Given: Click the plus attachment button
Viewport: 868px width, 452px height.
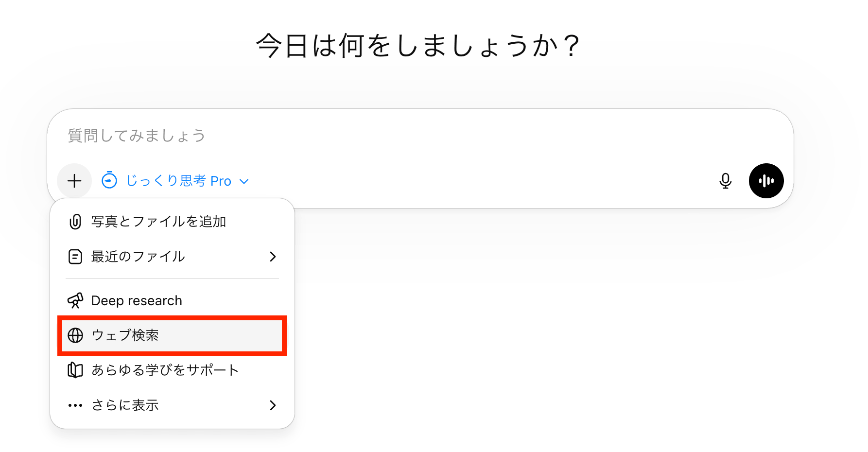Looking at the screenshot, I should (x=74, y=181).
